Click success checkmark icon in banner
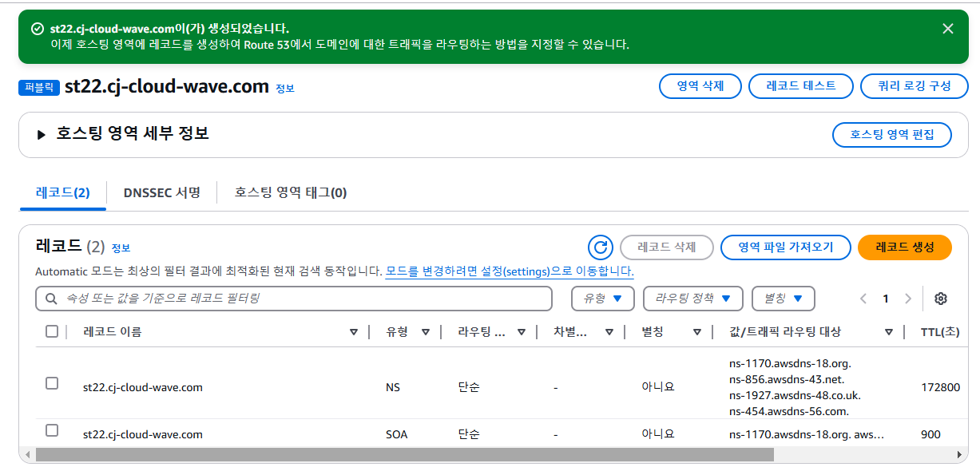The height and width of the screenshot is (467, 980). click(x=37, y=29)
